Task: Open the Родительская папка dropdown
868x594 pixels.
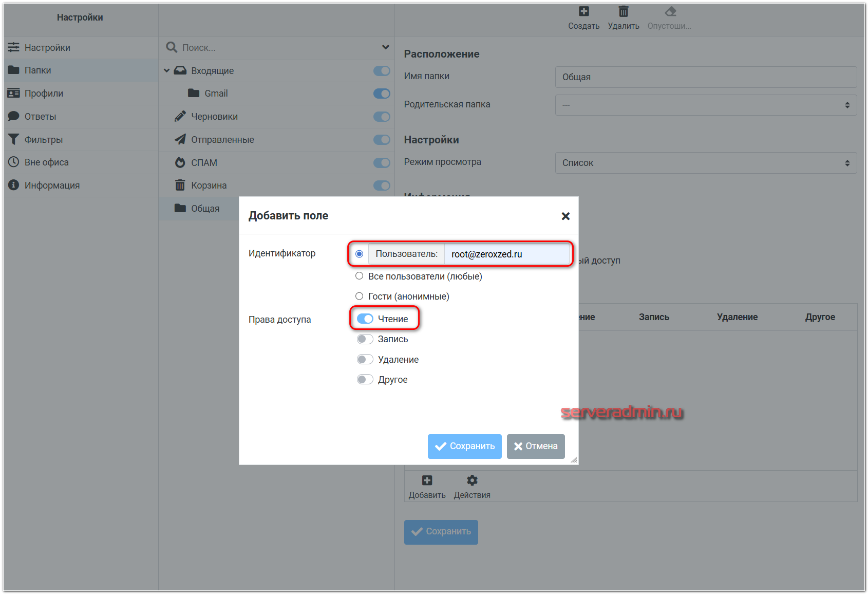Action: (x=705, y=105)
